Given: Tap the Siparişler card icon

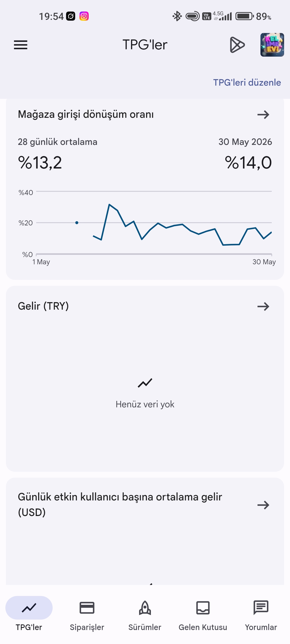Looking at the screenshot, I should pyautogui.click(x=87, y=608).
